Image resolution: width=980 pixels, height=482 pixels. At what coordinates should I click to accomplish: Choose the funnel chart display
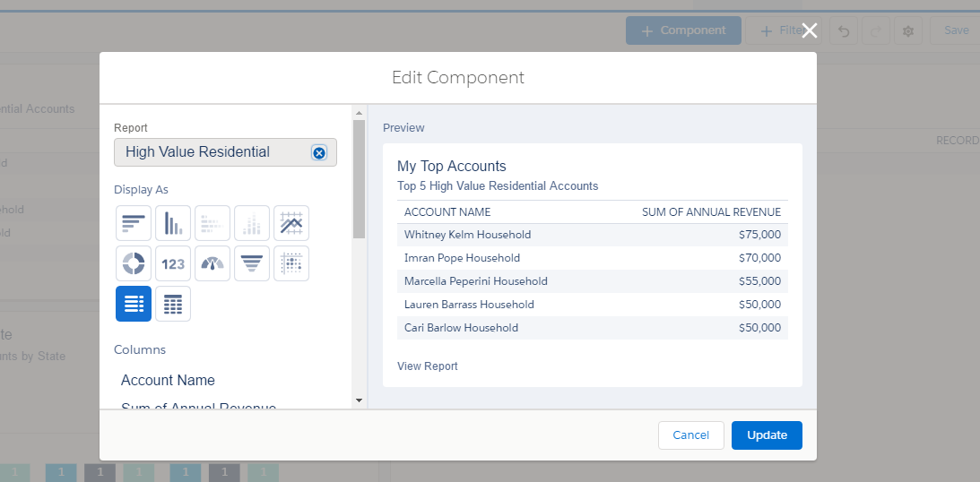(252, 263)
